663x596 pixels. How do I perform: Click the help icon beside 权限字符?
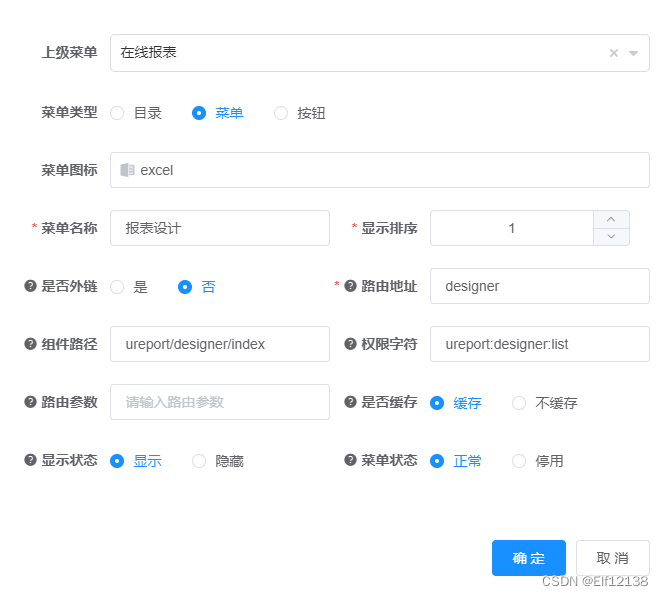pyautogui.click(x=351, y=344)
